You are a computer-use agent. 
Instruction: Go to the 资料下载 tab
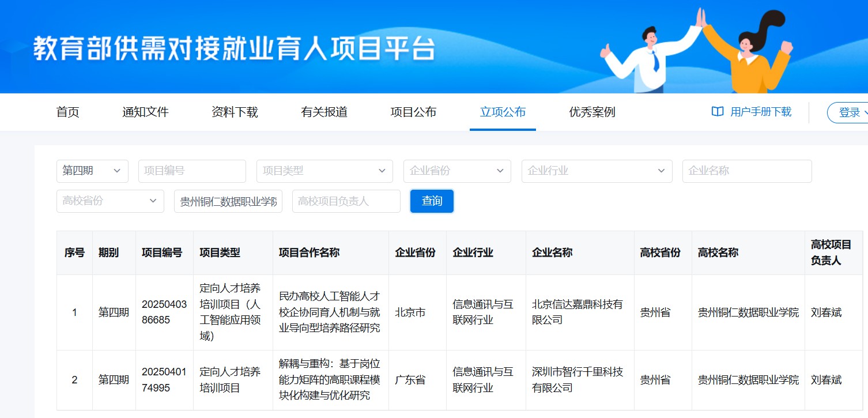[235, 112]
